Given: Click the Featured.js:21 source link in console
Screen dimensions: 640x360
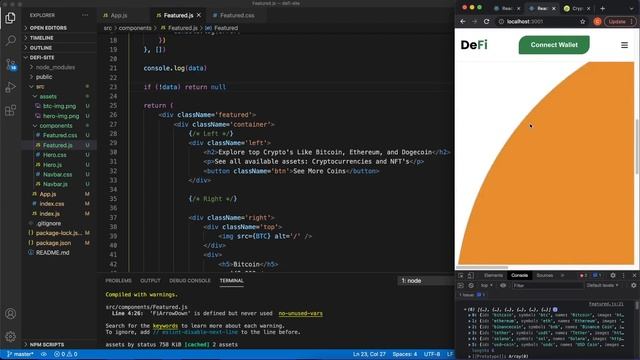Looking at the screenshot, I should pos(606,304).
